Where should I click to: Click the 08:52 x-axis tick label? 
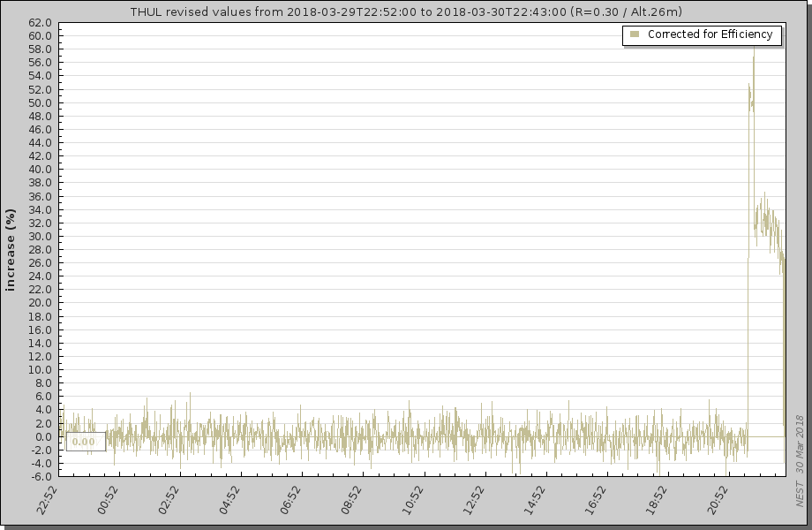coord(351,500)
